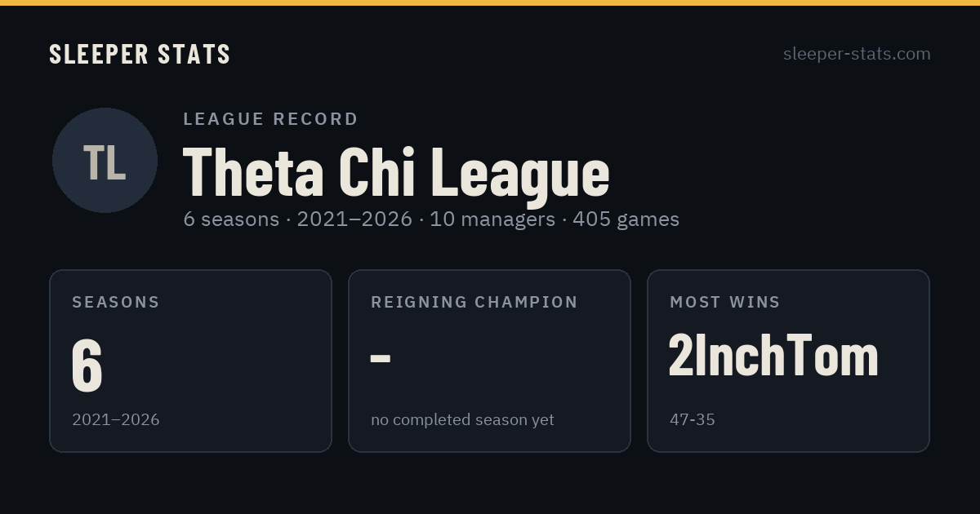The width and height of the screenshot is (980, 514).
Task: Select the Theta Chi League title
Action: point(396,172)
